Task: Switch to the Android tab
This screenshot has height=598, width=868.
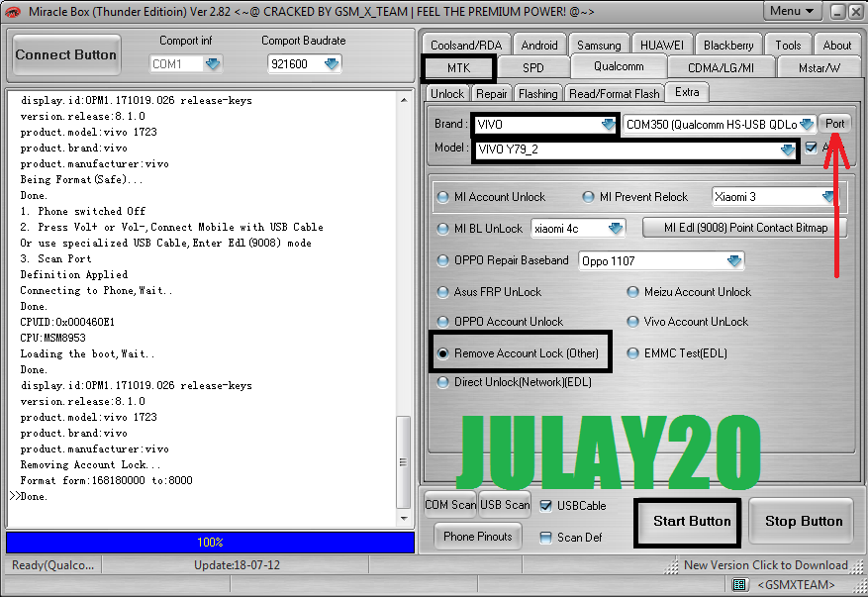Action: (539, 46)
